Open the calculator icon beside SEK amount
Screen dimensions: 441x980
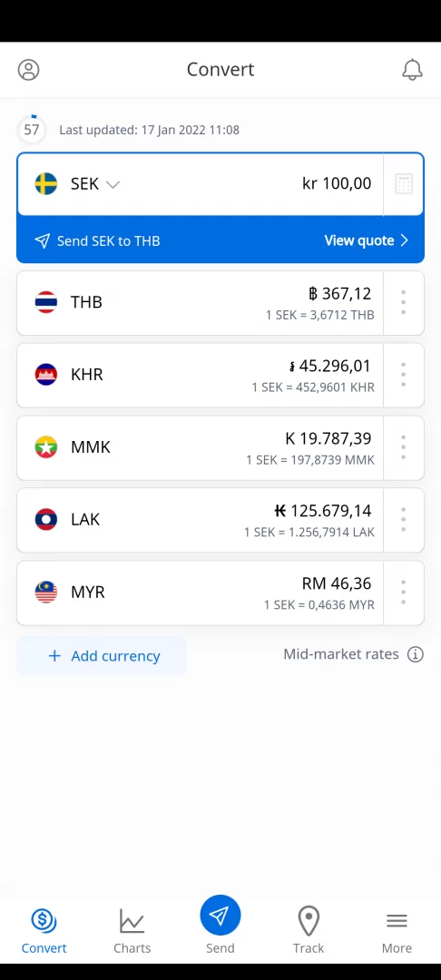pyautogui.click(x=404, y=184)
